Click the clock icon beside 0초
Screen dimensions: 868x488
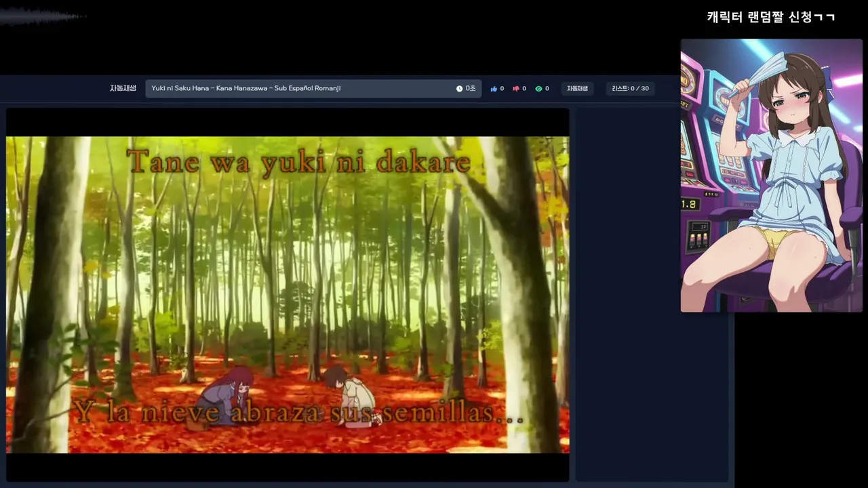(459, 89)
